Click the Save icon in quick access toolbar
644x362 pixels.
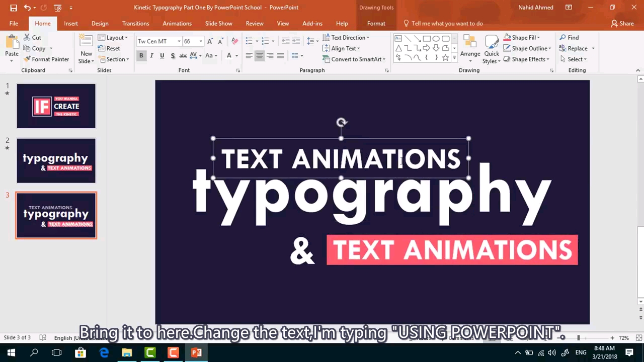click(x=14, y=8)
